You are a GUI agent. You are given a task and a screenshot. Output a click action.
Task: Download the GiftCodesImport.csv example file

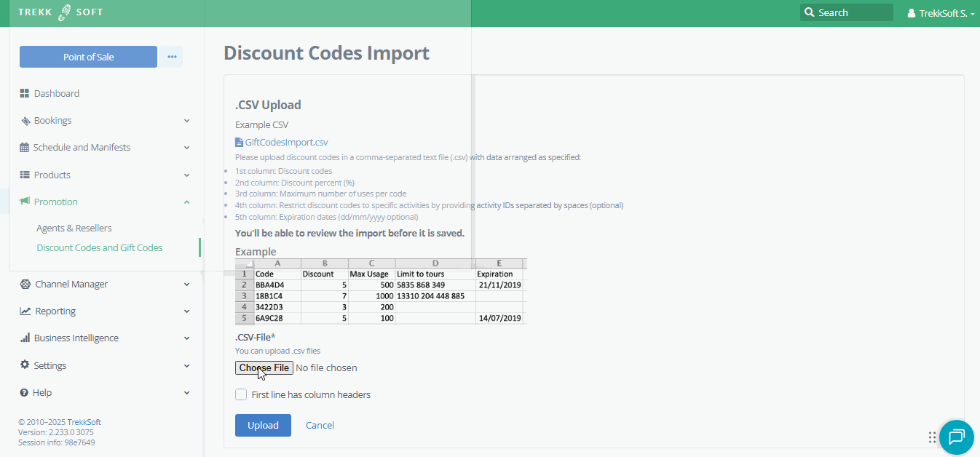coord(287,142)
